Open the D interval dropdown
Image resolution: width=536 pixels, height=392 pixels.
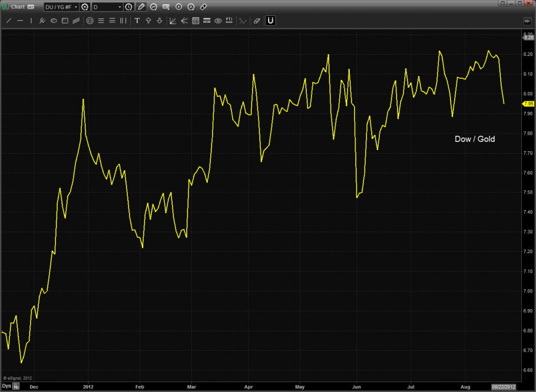click(107, 7)
